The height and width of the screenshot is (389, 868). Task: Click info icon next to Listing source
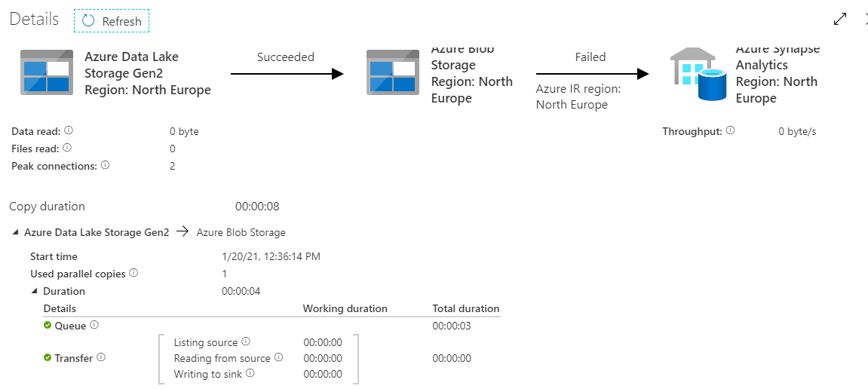(x=246, y=342)
